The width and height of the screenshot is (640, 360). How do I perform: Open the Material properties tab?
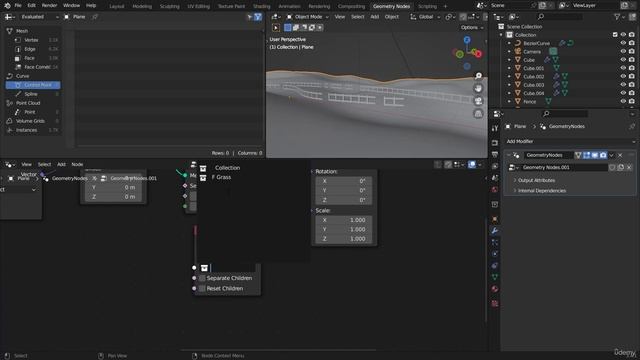click(x=495, y=289)
